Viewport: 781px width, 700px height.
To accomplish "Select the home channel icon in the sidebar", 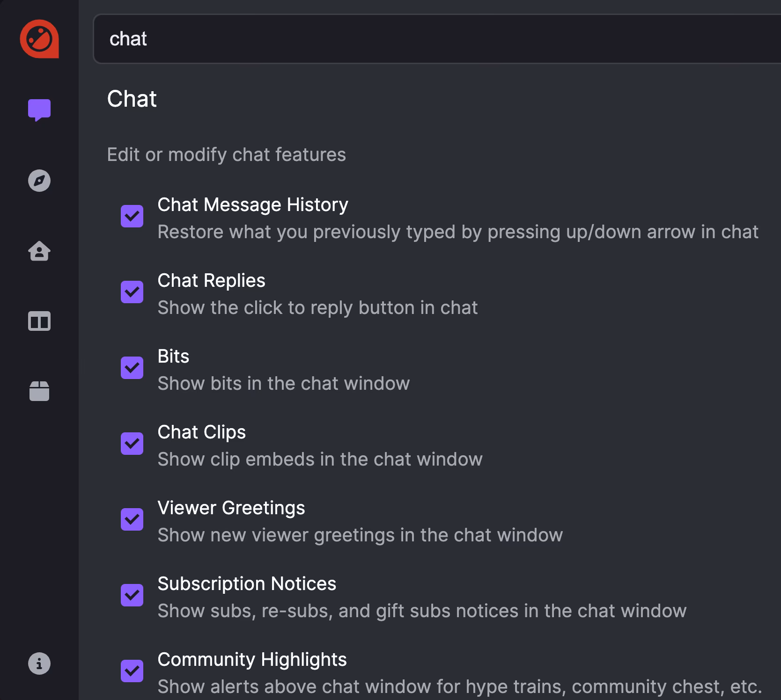I will (x=39, y=251).
